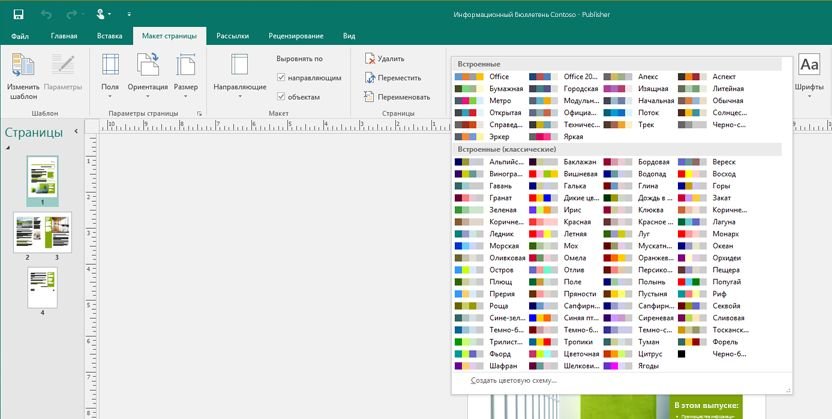
Task: Expand the Размер (Size) dropdown
Action: coord(186,88)
